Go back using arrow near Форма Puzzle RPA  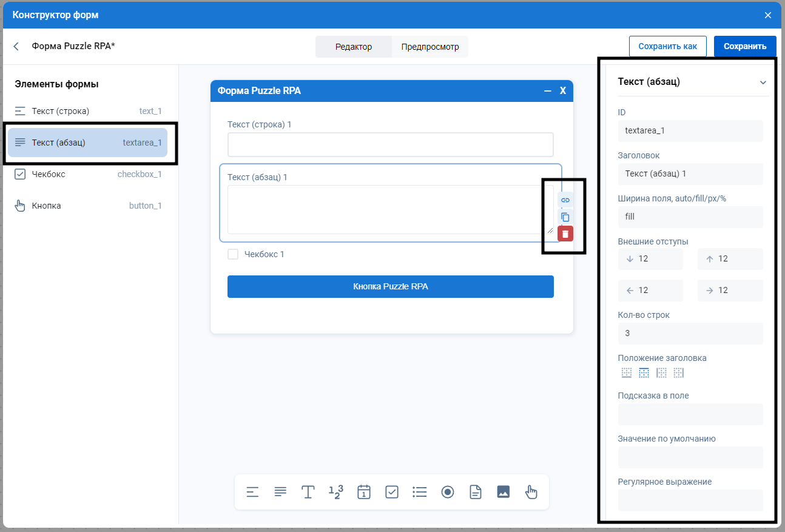(x=16, y=47)
